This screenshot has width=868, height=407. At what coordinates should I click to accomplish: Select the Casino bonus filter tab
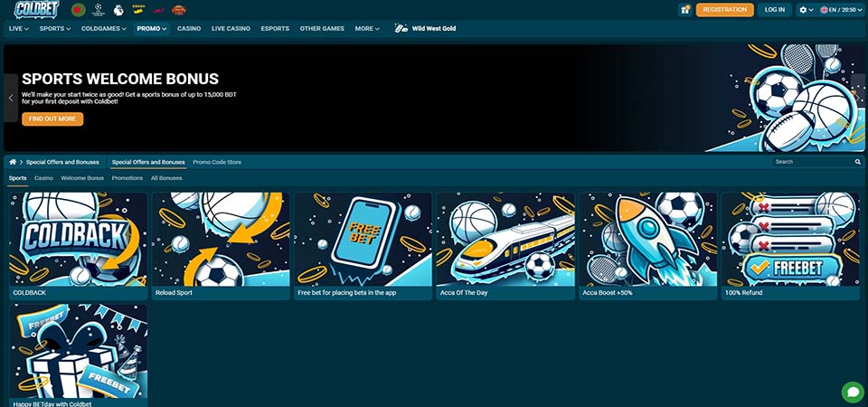43,178
